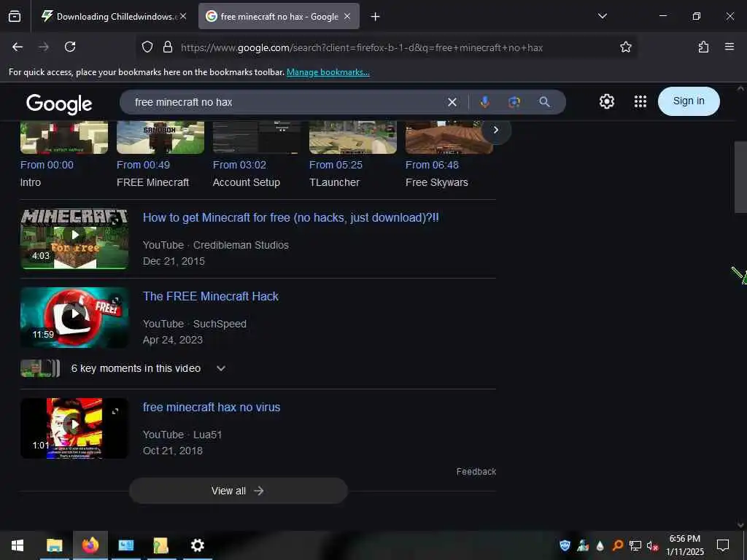Screen dimensions: 747x560
Task: Open a new browser tab
Action: [x=375, y=17]
